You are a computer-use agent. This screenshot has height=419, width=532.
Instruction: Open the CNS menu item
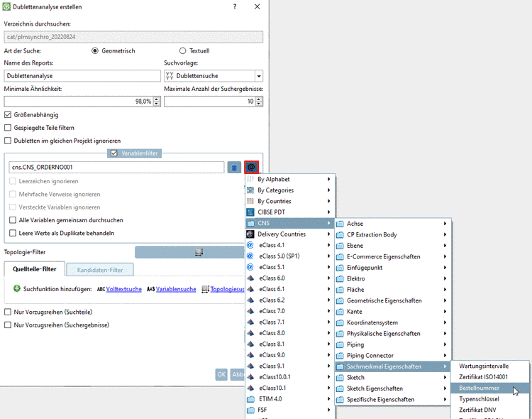(289, 223)
